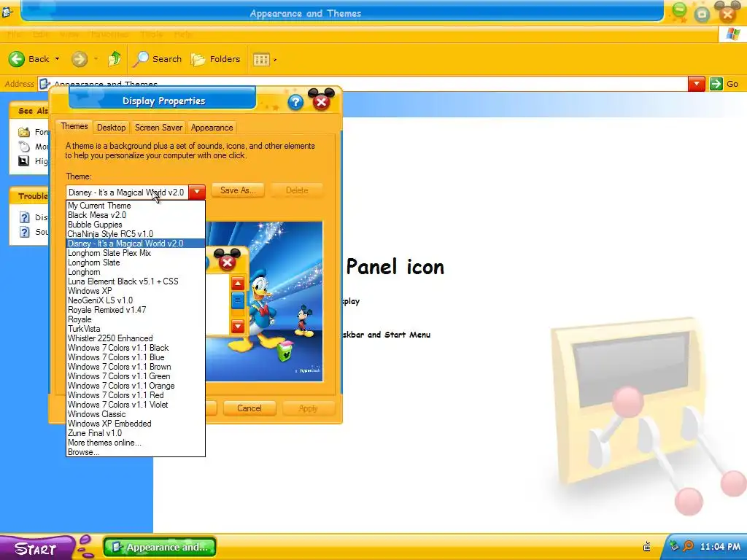Close the Display Properties dialog
Image resolution: width=747 pixels, height=560 pixels.
pyautogui.click(x=322, y=101)
